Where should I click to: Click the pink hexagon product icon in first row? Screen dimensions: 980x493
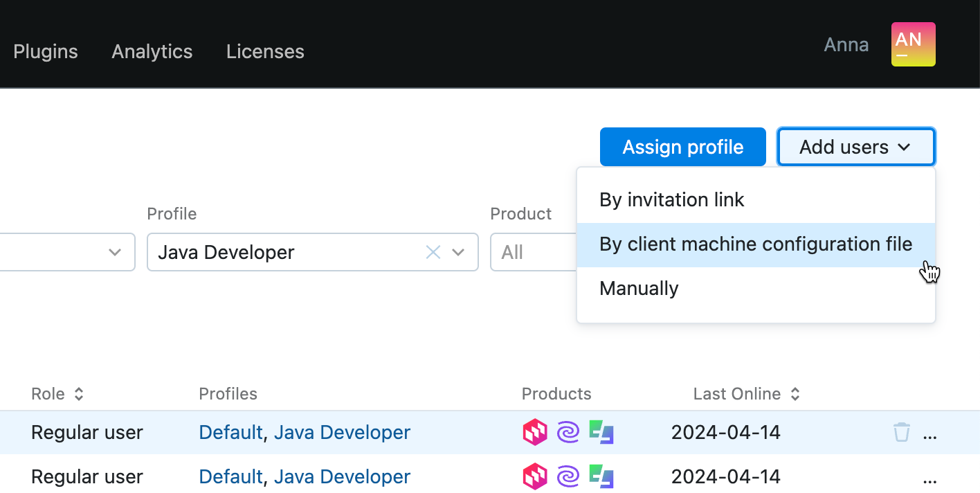coord(534,432)
